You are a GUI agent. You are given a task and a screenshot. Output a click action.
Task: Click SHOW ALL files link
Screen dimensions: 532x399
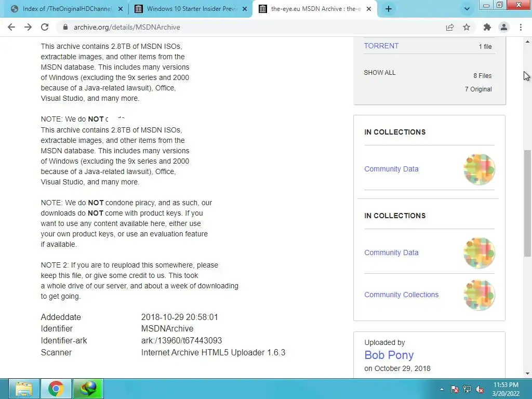pyautogui.click(x=379, y=73)
